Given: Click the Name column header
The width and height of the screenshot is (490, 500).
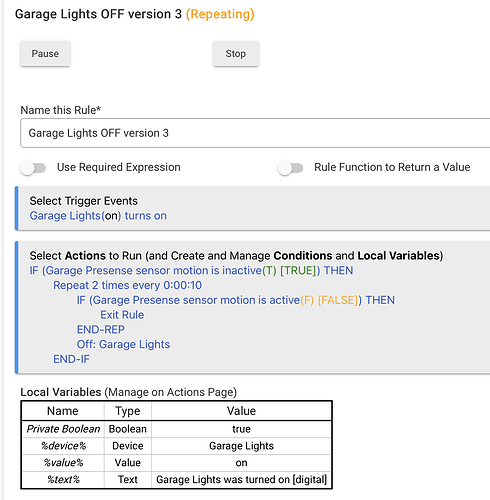Looking at the screenshot, I should [x=63, y=411].
